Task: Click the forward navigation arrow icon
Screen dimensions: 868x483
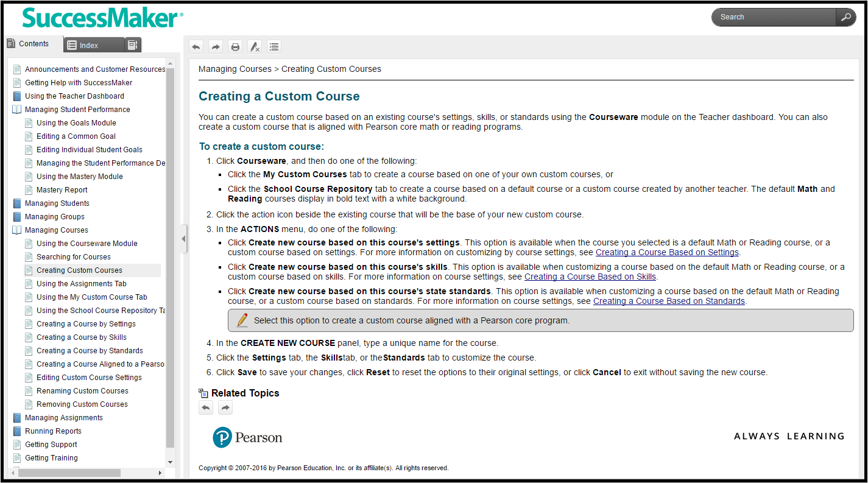Action: [x=215, y=46]
